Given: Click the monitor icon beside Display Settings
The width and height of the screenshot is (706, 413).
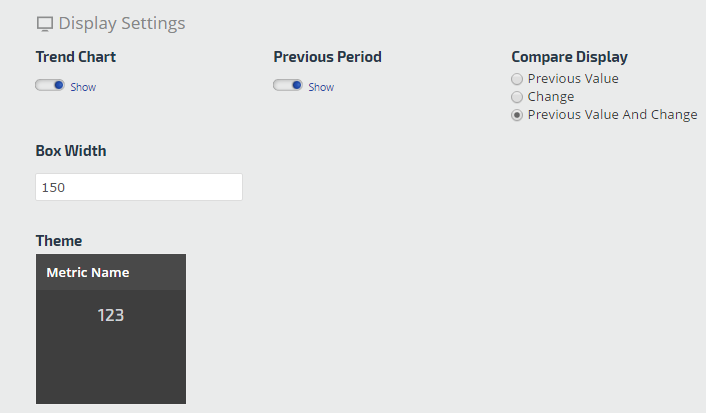Looking at the screenshot, I should [44, 23].
